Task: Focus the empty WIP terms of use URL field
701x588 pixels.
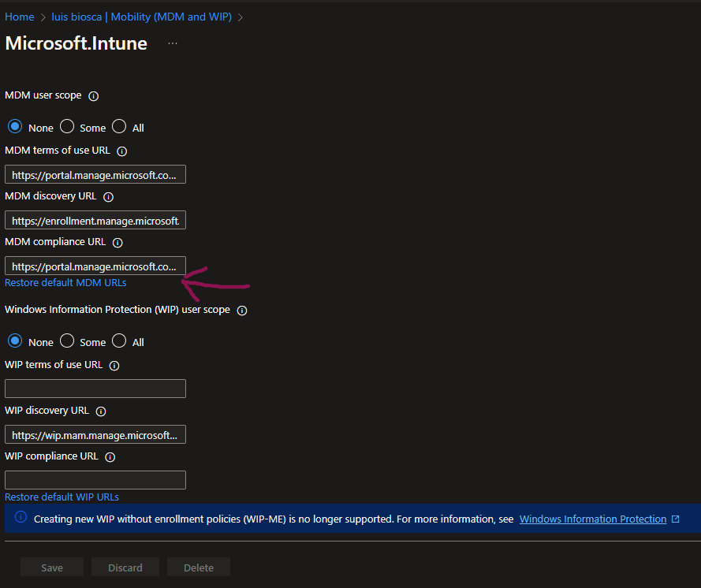Action: pyautogui.click(x=95, y=389)
